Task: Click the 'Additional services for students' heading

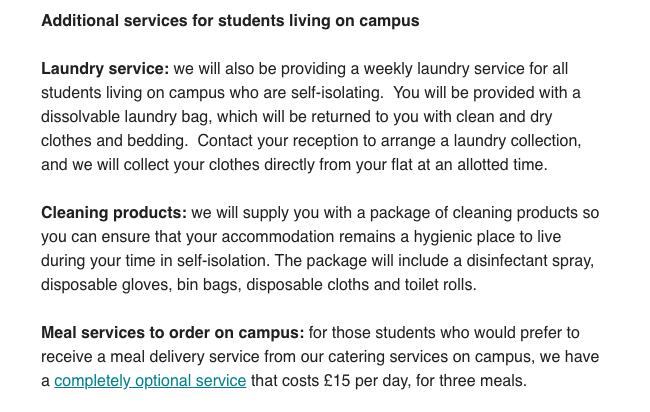Action: pyautogui.click(x=230, y=21)
